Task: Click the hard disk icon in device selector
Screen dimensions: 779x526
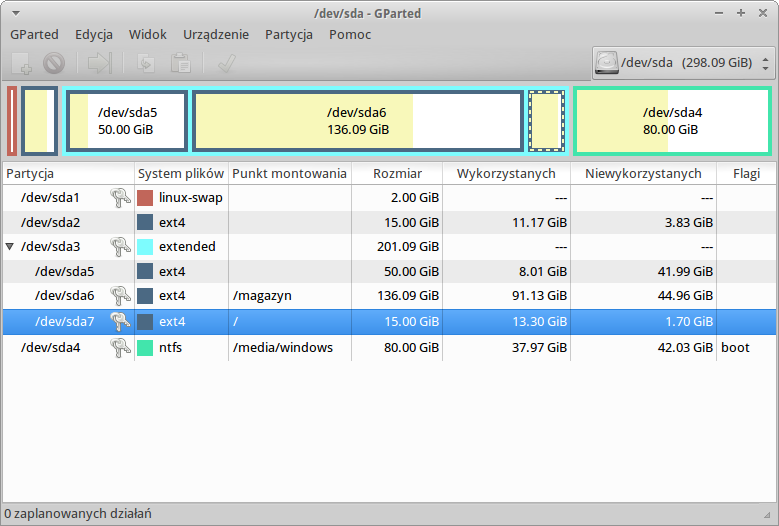Action: pyautogui.click(x=607, y=63)
